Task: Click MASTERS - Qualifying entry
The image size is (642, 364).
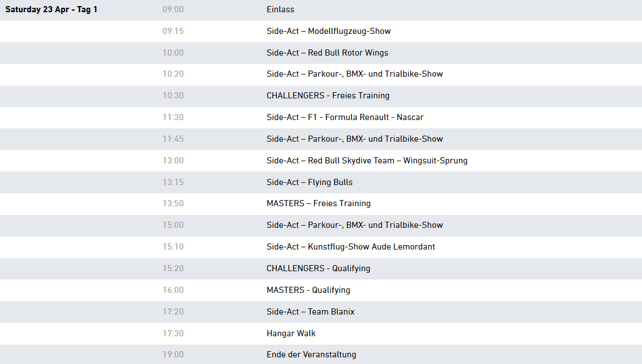Action: tap(308, 290)
